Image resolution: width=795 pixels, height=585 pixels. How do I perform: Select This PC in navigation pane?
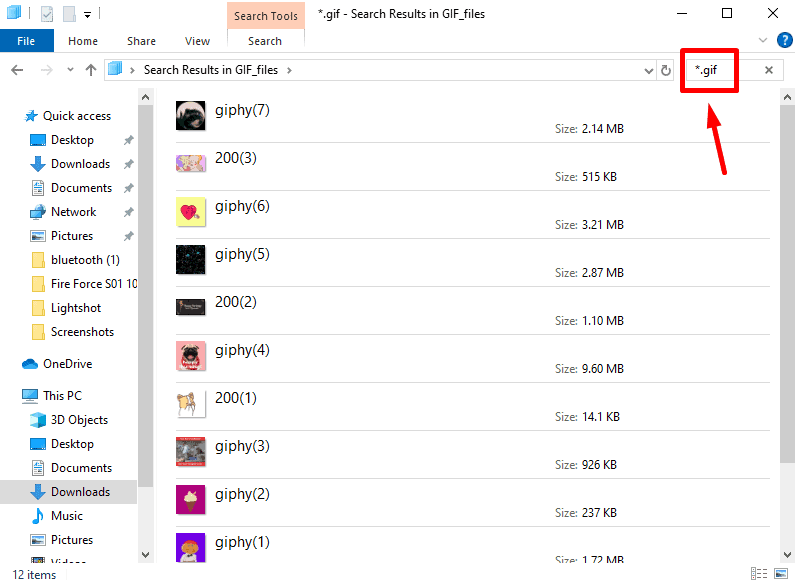click(x=52, y=395)
